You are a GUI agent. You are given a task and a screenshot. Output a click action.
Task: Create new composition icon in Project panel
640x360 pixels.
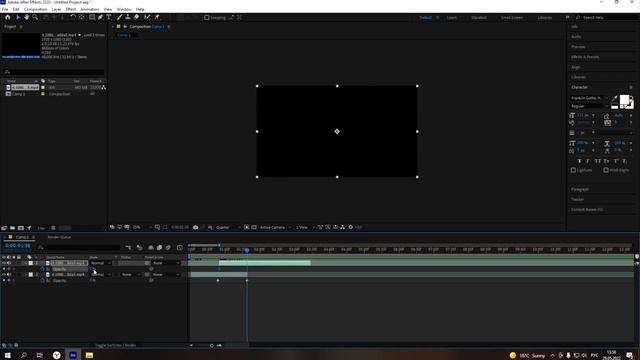point(21,228)
